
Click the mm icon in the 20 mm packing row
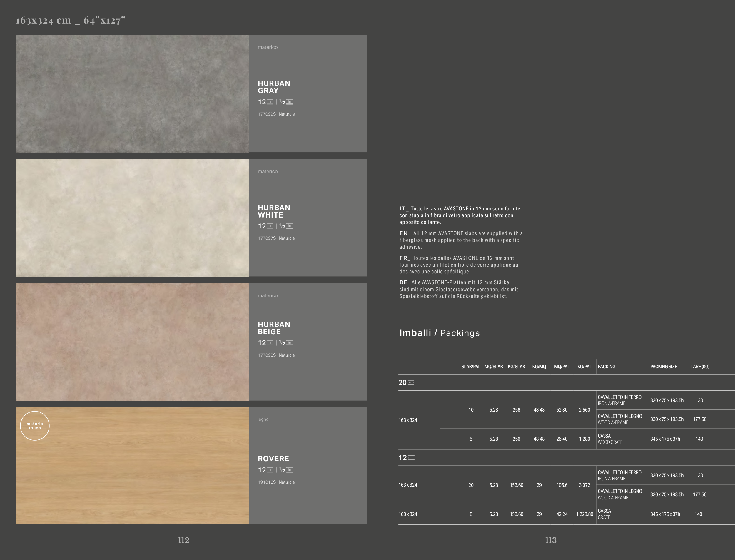(411, 383)
